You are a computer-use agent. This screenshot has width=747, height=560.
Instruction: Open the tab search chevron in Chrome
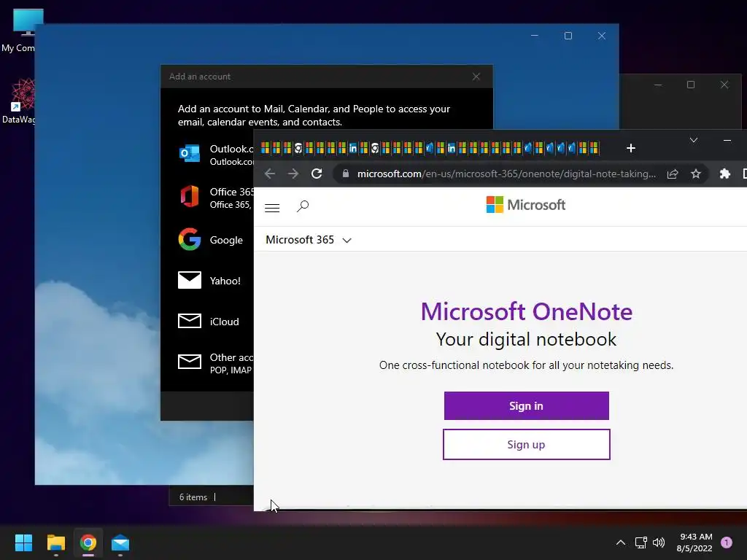coord(694,140)
